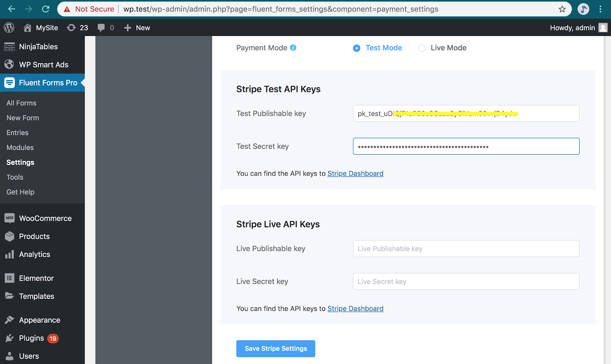The image size is (611, 364).
Task: Click the Test Secret key label
Action: 262,146
